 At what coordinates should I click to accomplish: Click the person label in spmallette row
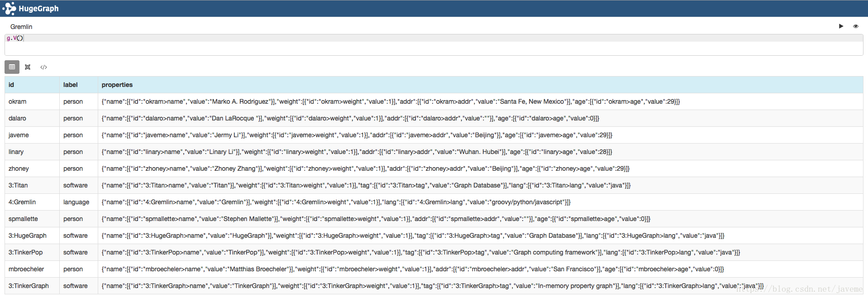coord(73,219)
